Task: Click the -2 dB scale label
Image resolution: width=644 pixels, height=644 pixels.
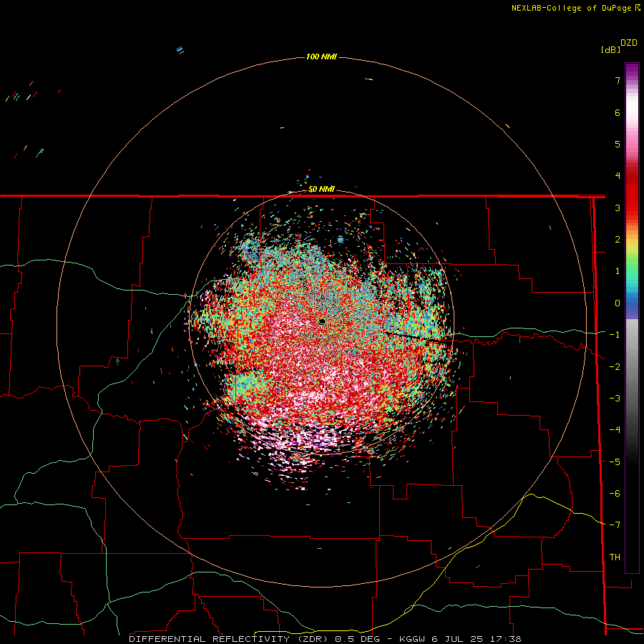Action: 615,367
